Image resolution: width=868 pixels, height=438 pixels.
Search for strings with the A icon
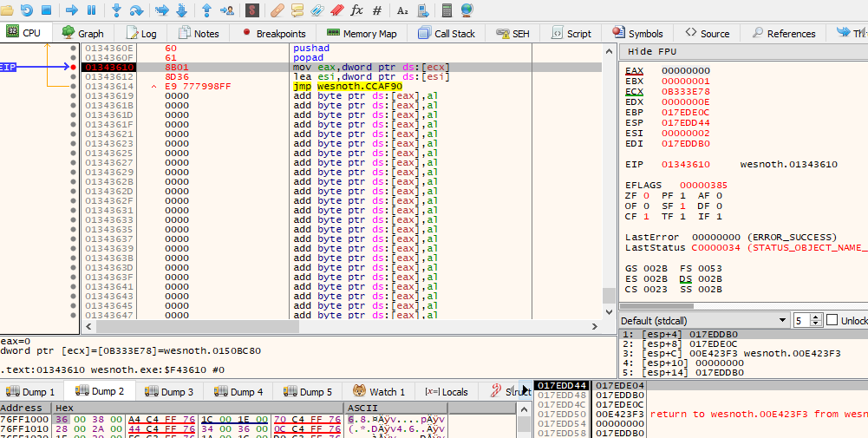coord(402,10)
